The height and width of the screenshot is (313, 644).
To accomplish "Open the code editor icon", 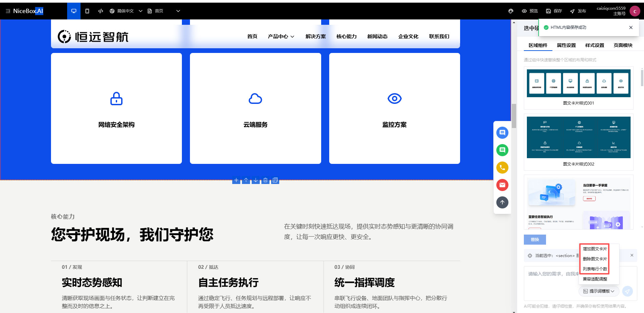I will click(101, 11).
